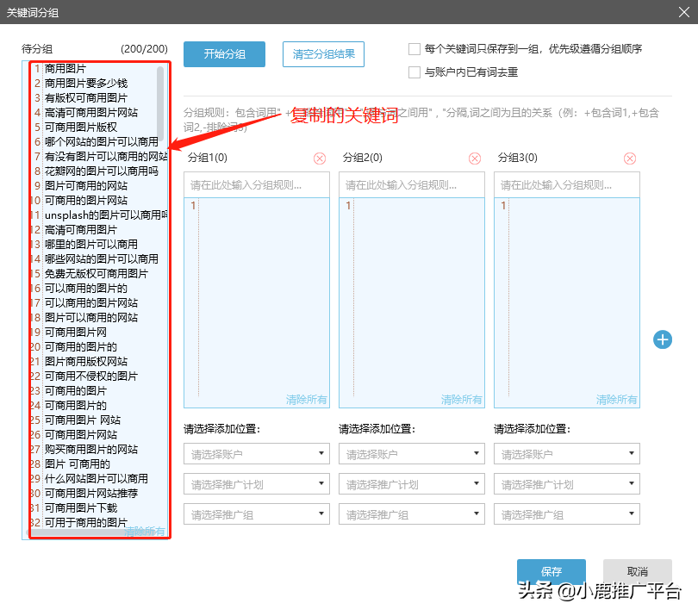Select keyword 可商用图片下载
The height and width of the screenshot is (616, 698).
81,508
